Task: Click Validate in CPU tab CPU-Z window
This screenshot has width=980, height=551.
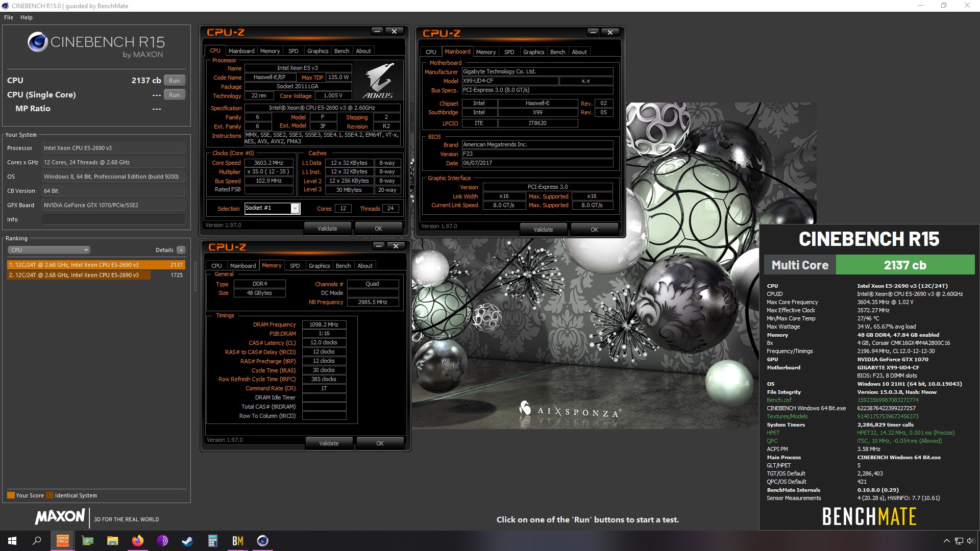Action: (327, 229)
